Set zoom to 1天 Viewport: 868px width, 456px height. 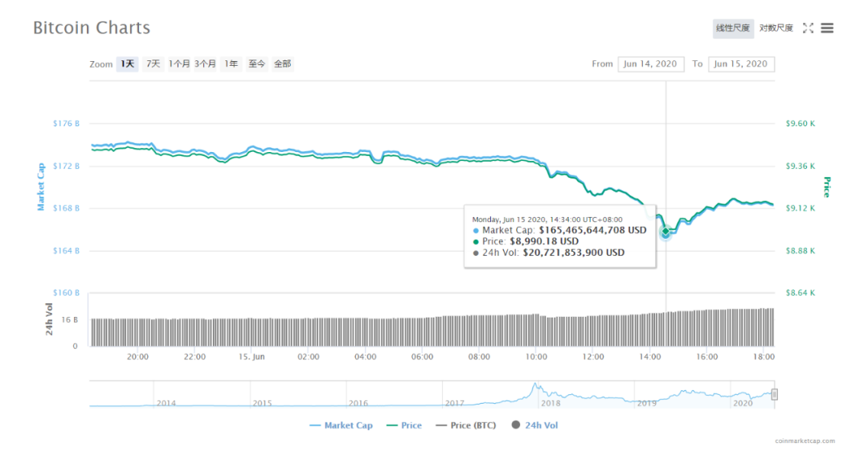coord(127,64)
